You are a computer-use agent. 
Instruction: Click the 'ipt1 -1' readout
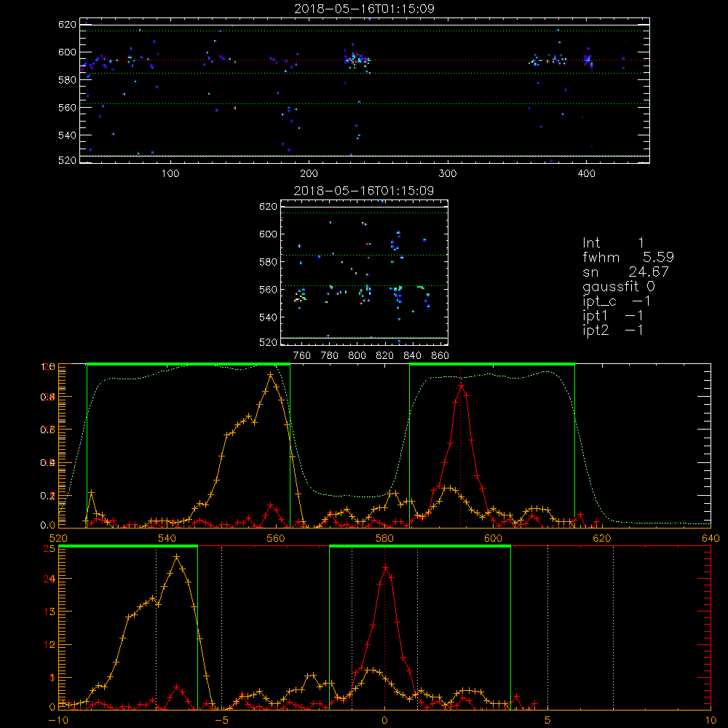click(x=613, y=316)
